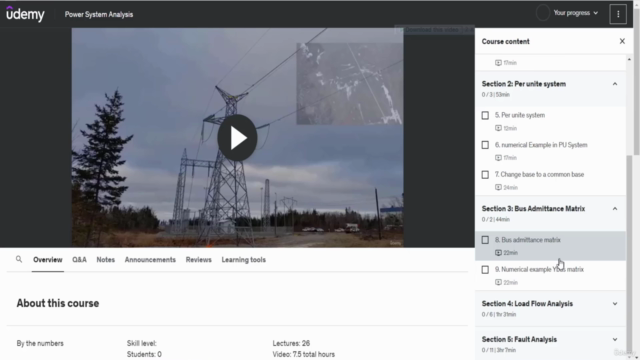Click video icon under Bus admittance matrix lecture
The width and height of the screenshot is (640, 360).
(498, 253)
